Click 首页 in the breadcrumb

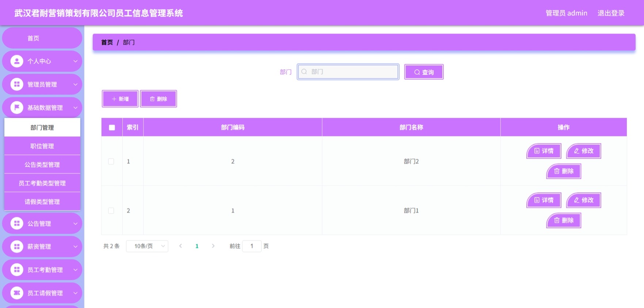107,42
